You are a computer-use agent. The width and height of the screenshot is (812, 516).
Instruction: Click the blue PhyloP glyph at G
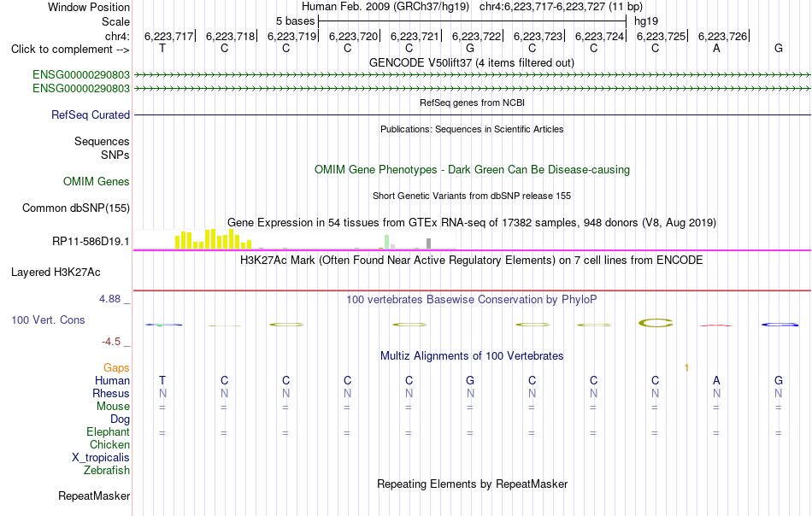[x=780, y=325]
